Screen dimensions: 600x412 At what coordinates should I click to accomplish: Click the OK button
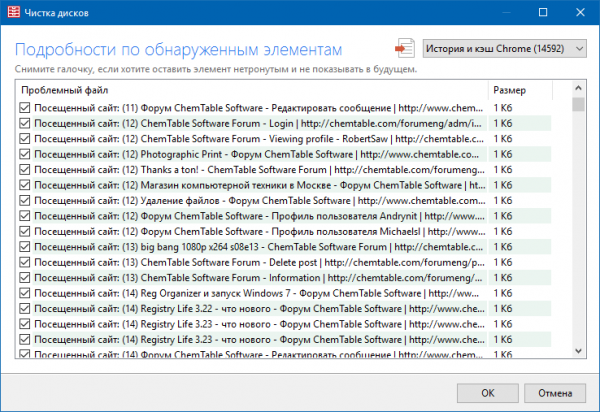point(488,393)
